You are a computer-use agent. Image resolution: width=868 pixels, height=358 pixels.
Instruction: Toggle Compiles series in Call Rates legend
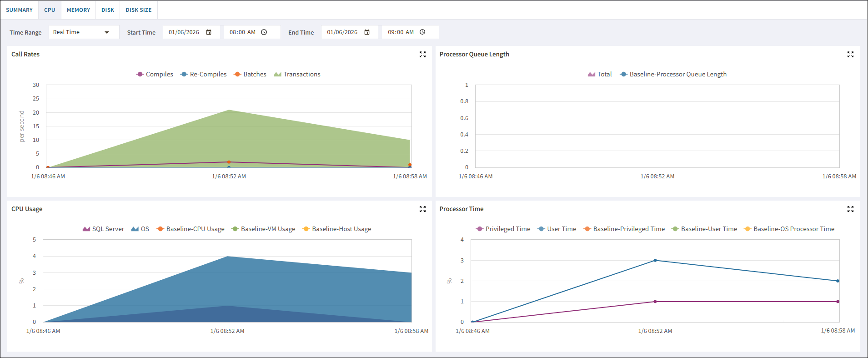point(155,74)
